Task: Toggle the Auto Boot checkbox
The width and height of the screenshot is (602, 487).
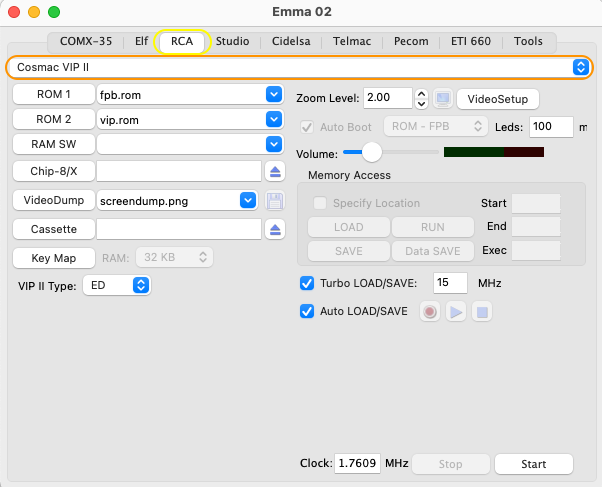Action: pyautogui.click(x=307, y=127)
